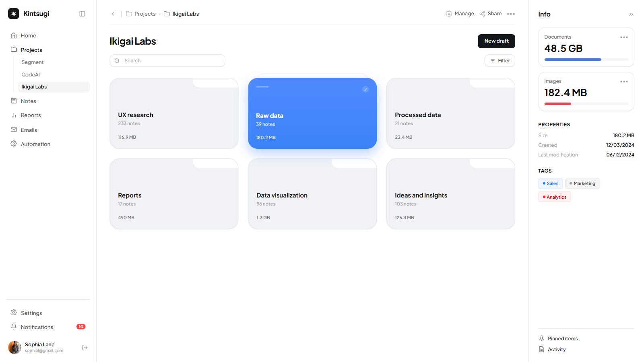The width and height of the screenshot is (644, 362).
Task: Click the Documents storage progress bar
Action: tap(586, 60)
